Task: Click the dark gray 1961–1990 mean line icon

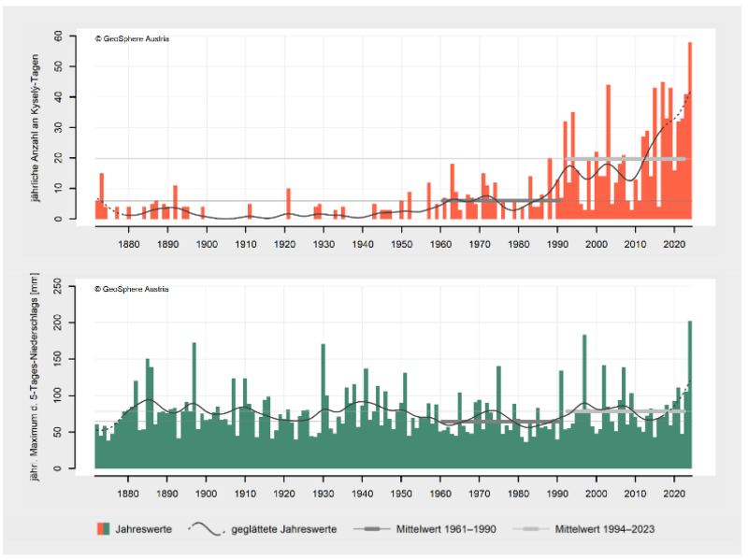Action: pyautogui.click(x=372, y=529)
